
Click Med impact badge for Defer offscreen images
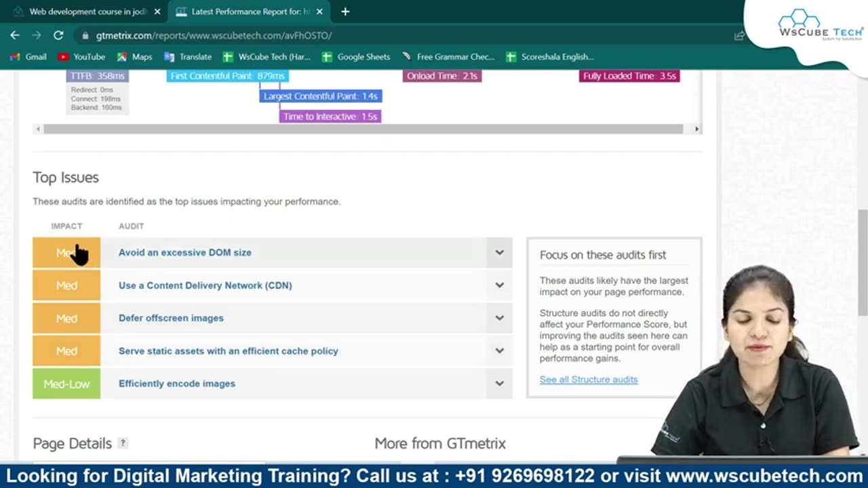click(66, 318)
